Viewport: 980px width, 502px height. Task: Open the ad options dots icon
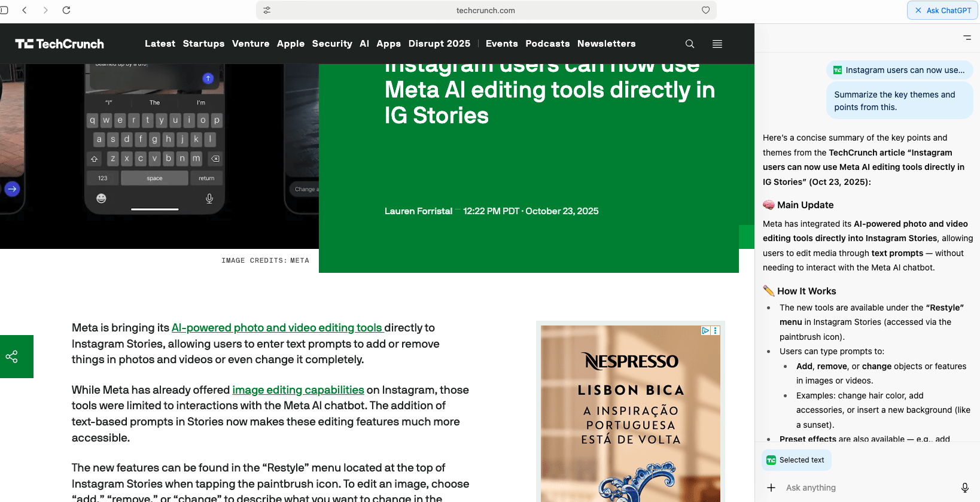tap(716, 330)
